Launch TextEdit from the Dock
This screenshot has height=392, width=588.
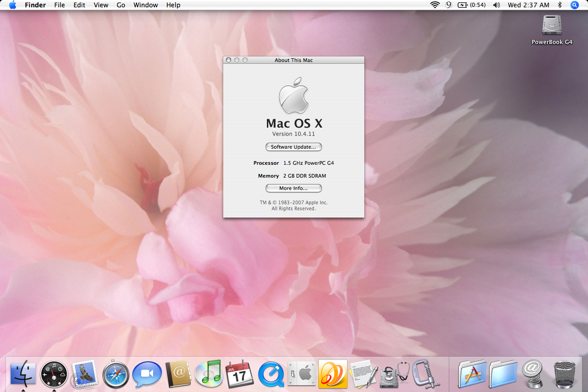point(364,375)
